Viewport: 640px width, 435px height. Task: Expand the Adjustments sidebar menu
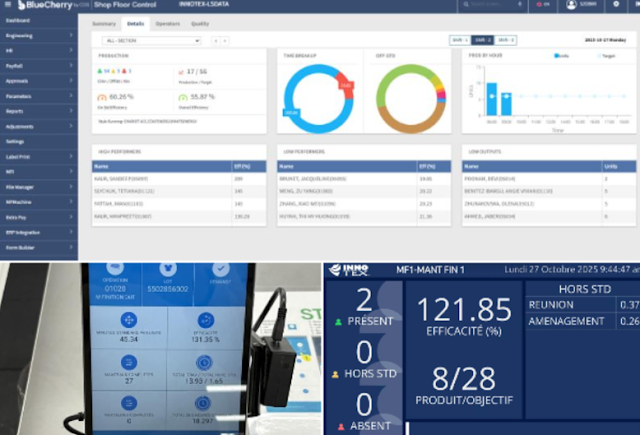[39, 127]
